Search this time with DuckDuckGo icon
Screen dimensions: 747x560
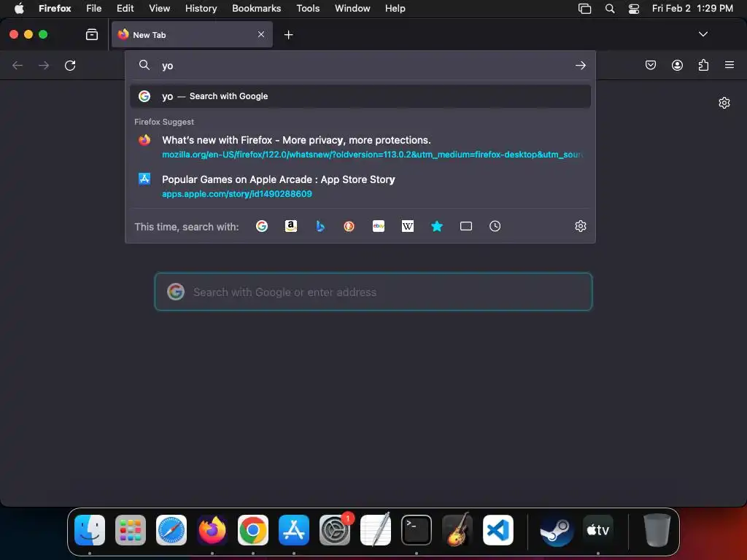tap(349, 226)
